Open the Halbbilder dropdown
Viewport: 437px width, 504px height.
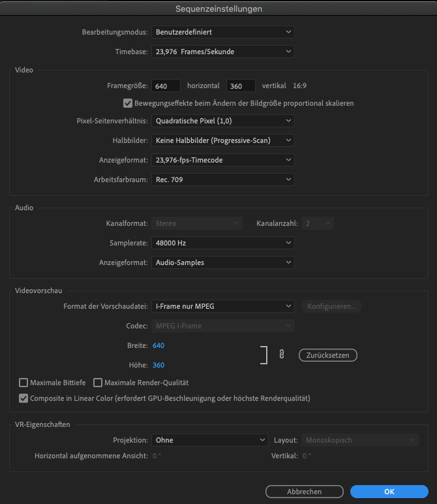point(222,140)
